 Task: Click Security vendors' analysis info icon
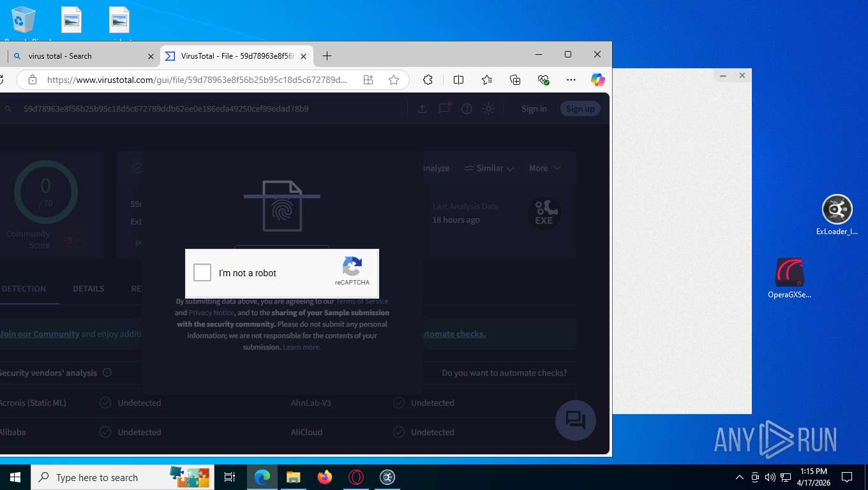coord(107,373)
